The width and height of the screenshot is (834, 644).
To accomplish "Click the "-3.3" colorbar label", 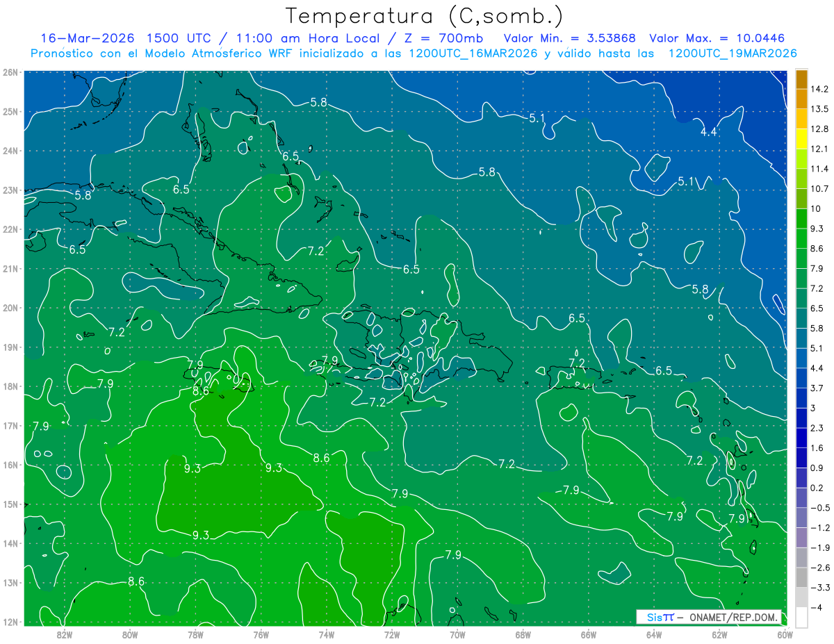I will (x=819, y=588).
